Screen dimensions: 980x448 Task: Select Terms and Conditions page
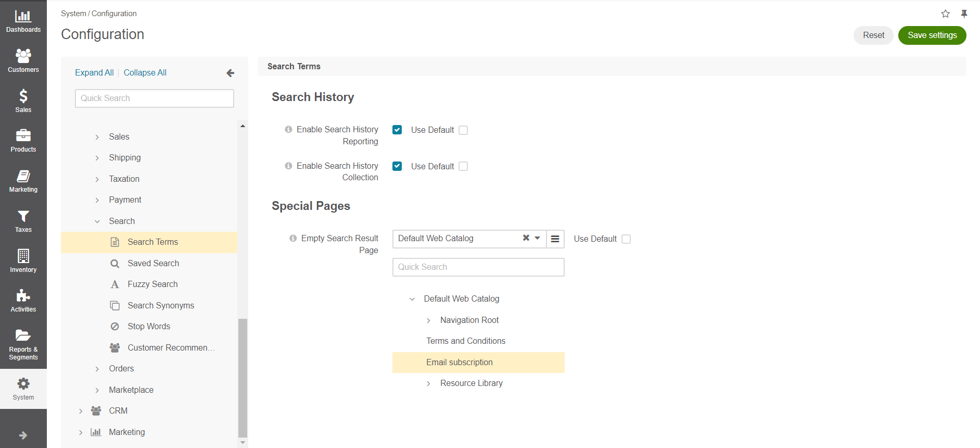(x=466, y=341)
